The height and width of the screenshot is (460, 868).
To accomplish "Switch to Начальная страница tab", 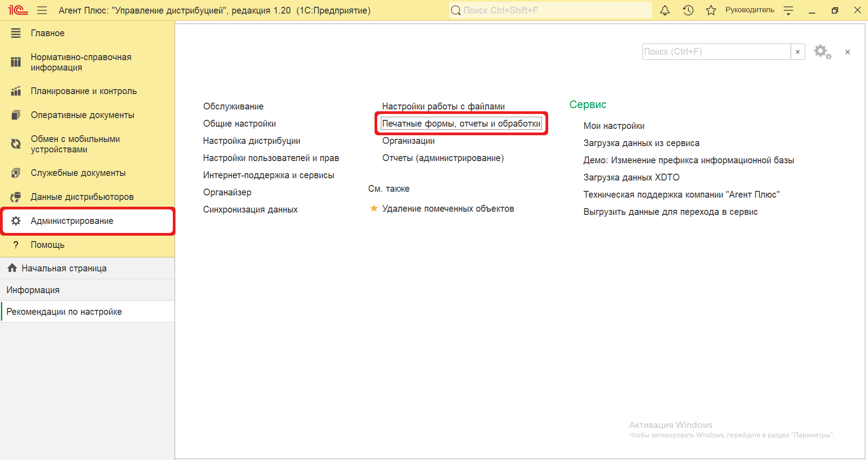I will click(64, 268).
